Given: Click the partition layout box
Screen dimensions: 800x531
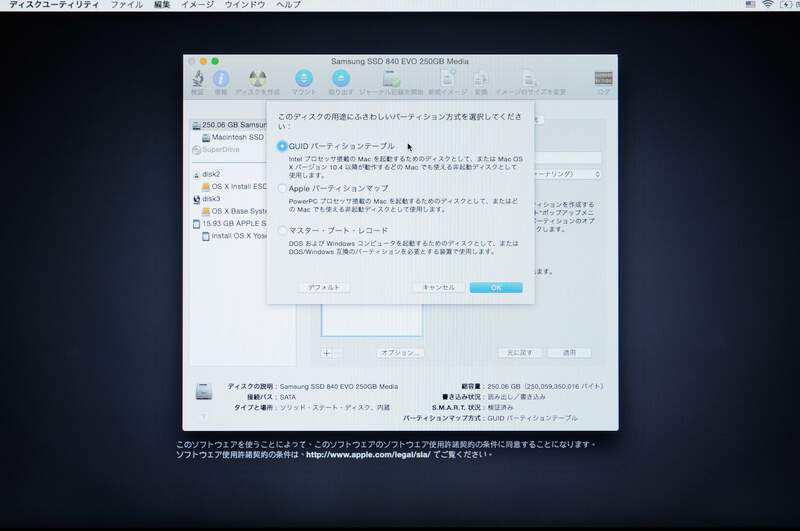Looking at the screenshot, I should coord(371,320).
